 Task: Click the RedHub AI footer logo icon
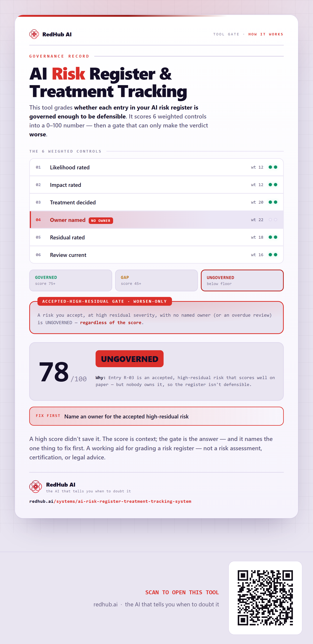pos(36,487)
